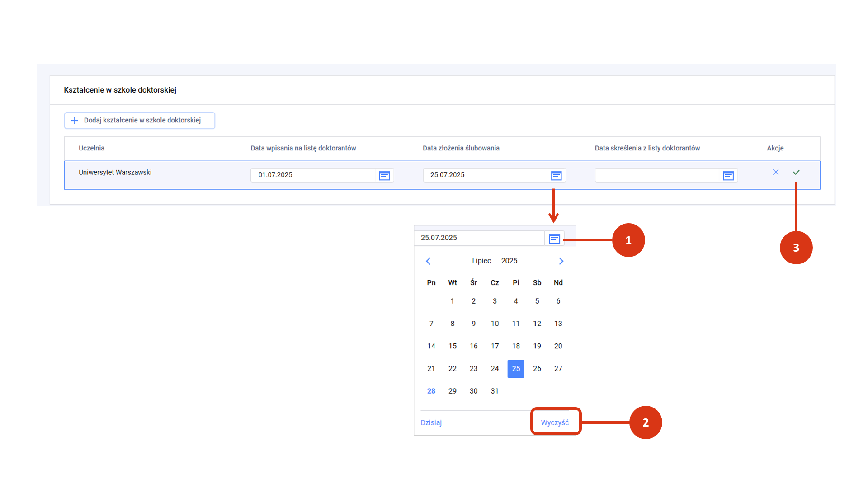Click Dzisiaj link in calendar

point(431,422)
